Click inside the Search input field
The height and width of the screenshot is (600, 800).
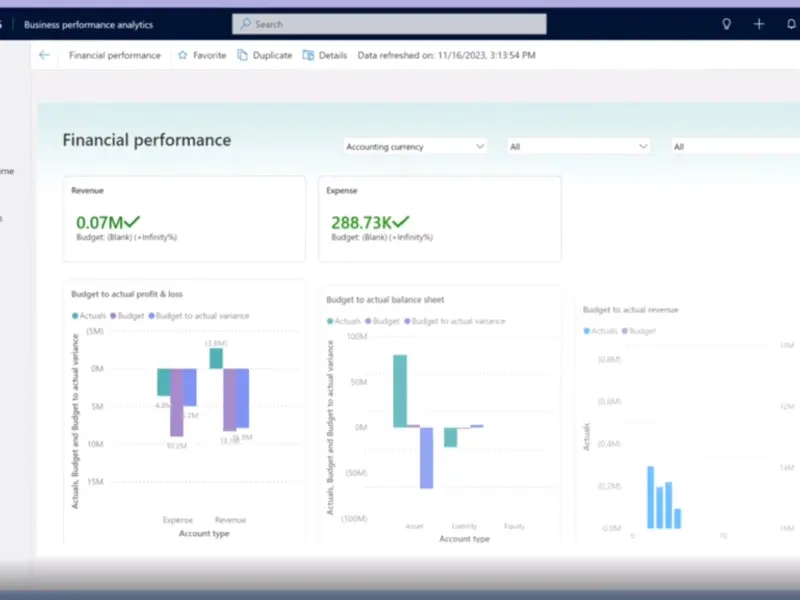pyautogui.click(x=400, y=24)
